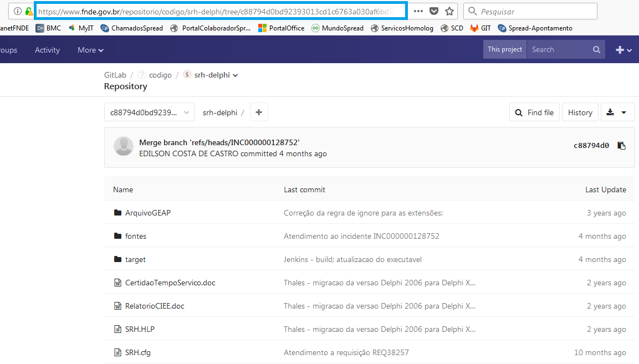Click the plus icon beside srh-delphi path
This screenshot has height=364, width=639.
tap(258, 112)
